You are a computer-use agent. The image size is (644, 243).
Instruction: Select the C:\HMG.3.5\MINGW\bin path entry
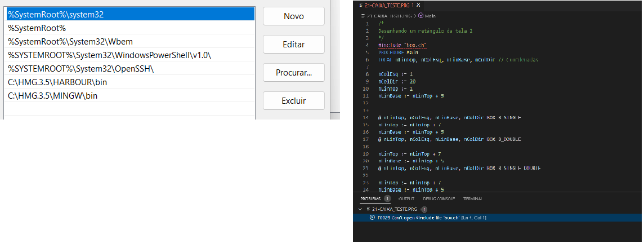(52, 96)
